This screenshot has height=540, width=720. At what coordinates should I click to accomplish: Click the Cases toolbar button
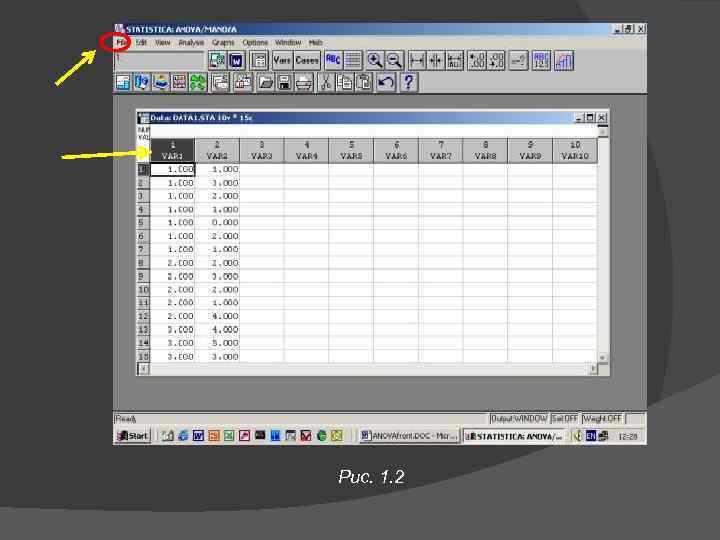coord(306,61)
